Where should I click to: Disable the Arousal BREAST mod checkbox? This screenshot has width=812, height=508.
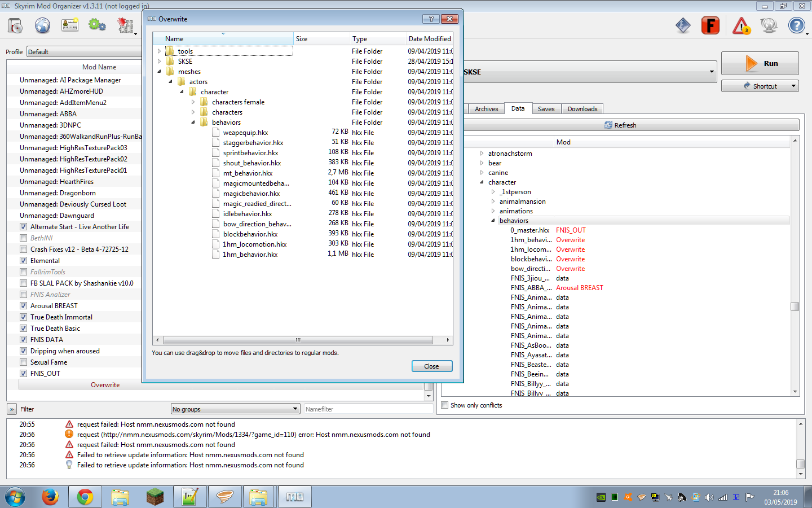pyautogui.click(x=24, y=306)
